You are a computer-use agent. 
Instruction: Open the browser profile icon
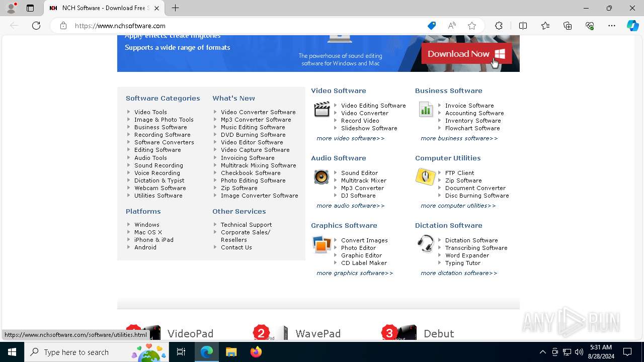point(11,8)
